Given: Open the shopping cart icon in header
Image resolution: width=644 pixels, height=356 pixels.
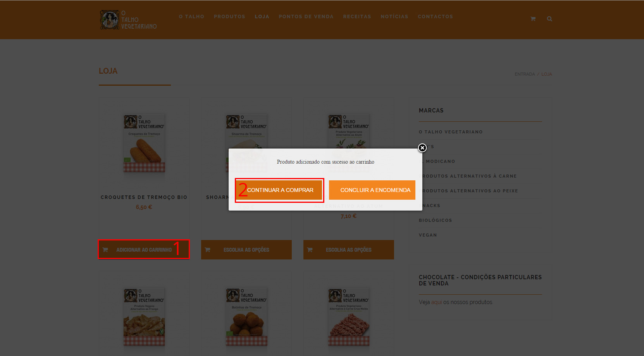Looking at the screenshot, I should coord(533,19).
